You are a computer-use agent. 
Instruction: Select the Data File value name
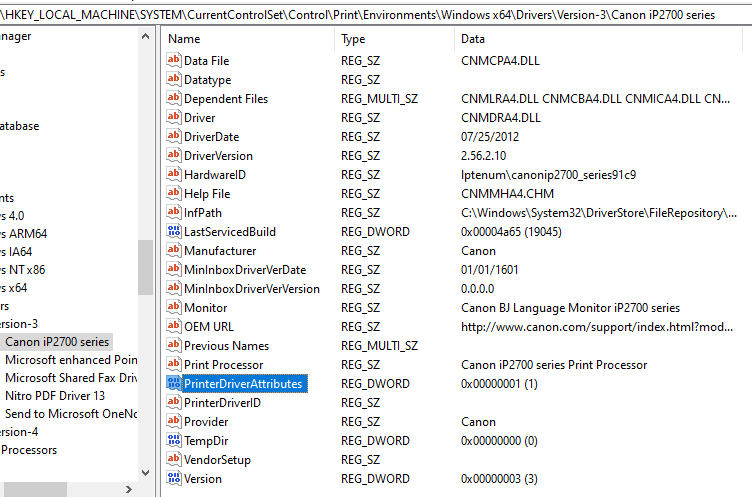coord(206,61)
